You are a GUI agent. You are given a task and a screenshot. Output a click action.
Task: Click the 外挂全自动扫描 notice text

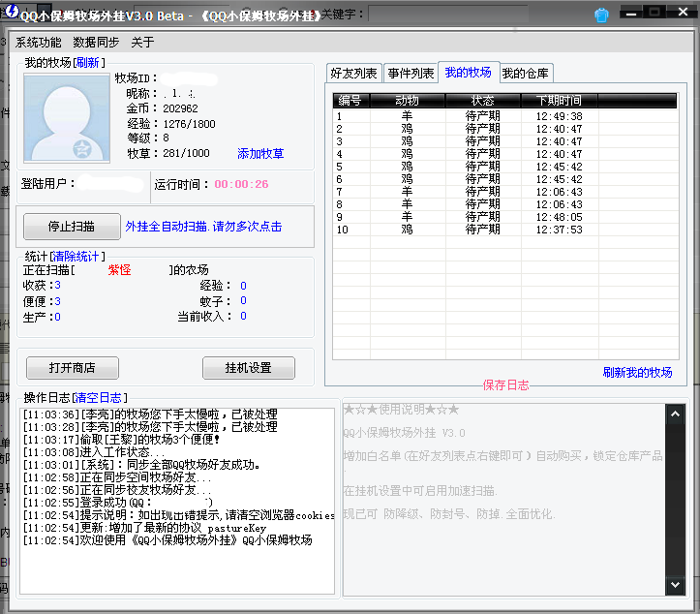pos(203,227)
